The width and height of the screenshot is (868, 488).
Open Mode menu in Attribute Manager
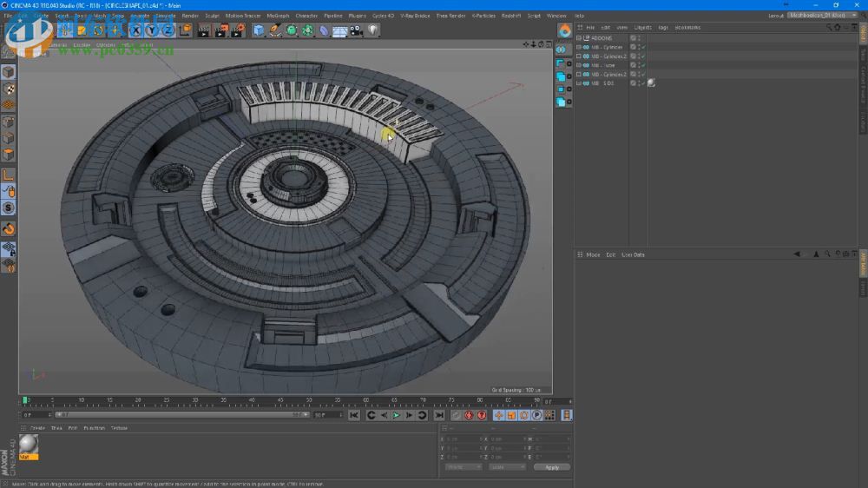click(593, 254)
